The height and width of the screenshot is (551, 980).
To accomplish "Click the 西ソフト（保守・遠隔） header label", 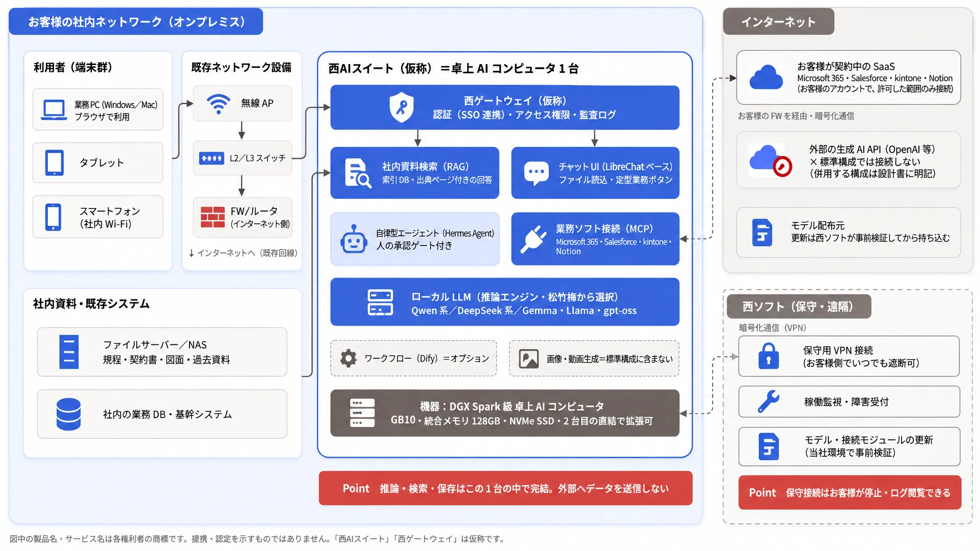I will (799, 307).
